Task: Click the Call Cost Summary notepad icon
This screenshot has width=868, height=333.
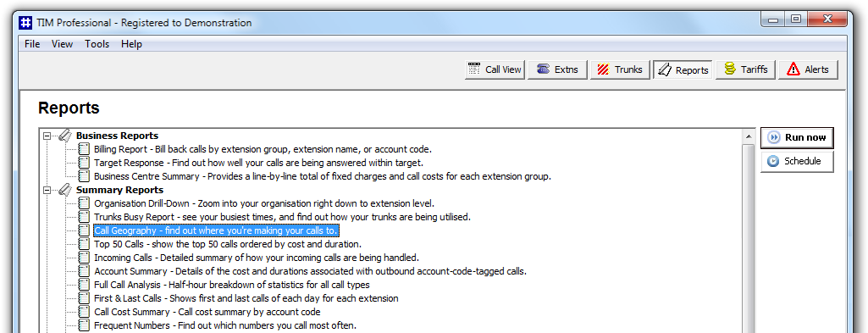Action: point(84,312)
